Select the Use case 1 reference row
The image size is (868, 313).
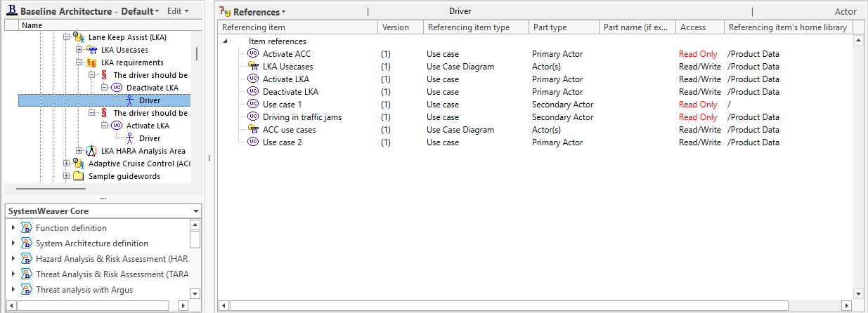click(538, 105)
